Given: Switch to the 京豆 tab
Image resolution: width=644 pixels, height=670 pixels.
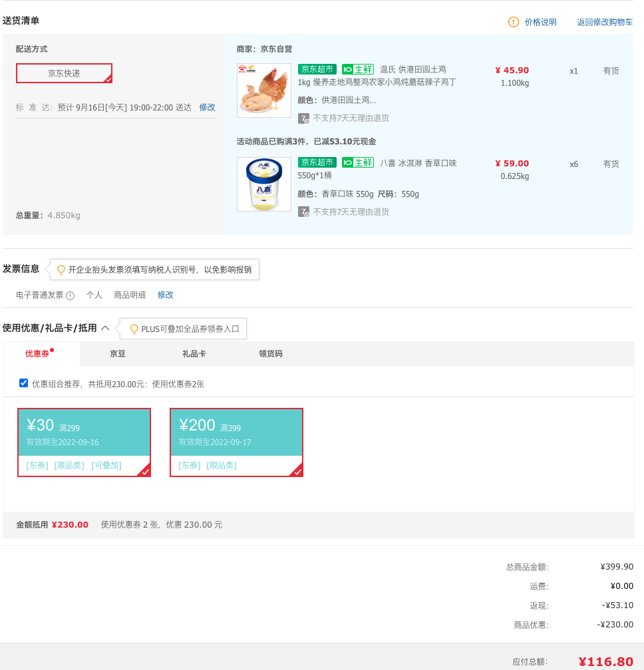Looking at the screenshot, I should pyautogui.click(x=118, y=354).
